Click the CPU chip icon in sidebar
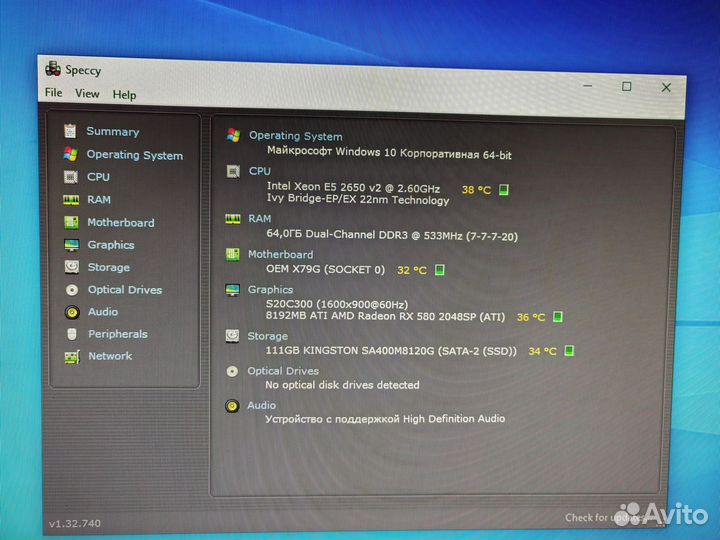 click(71, 177)
